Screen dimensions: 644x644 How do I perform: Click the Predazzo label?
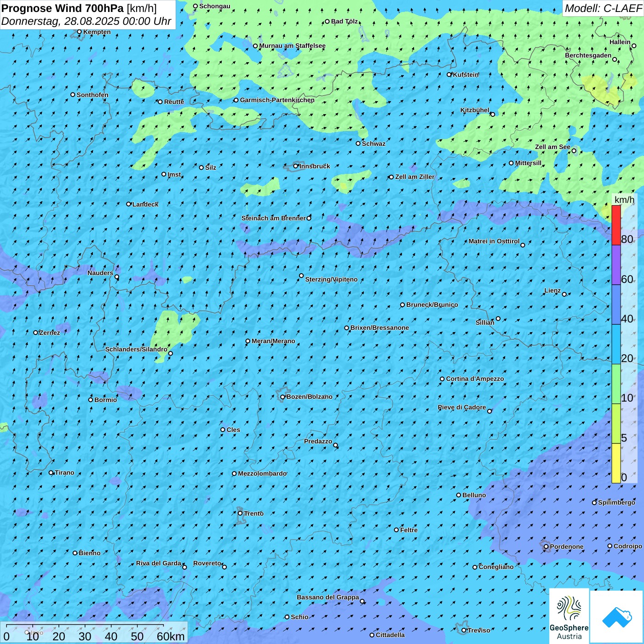pos(318,441)
